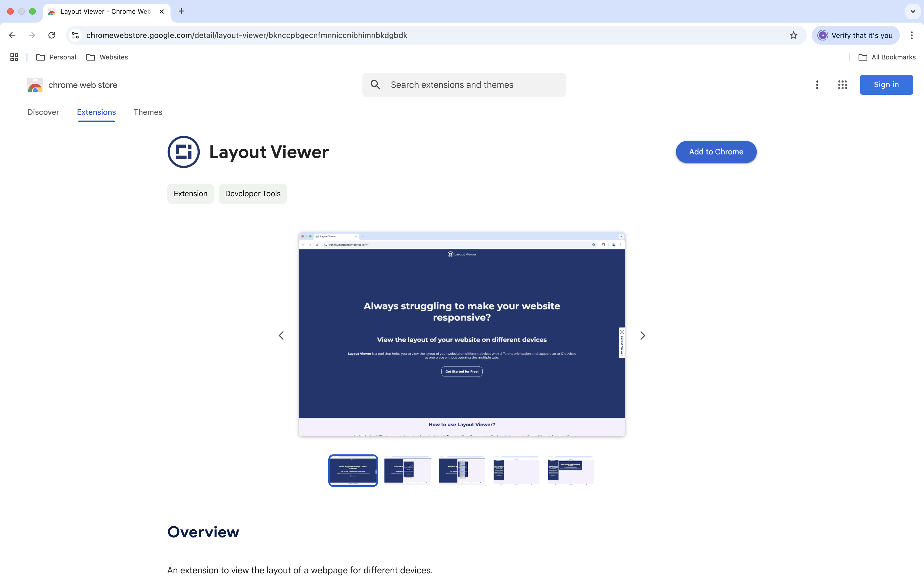924x578 pixels.
Task: Switch to the Discover tab
Action: 43,112
